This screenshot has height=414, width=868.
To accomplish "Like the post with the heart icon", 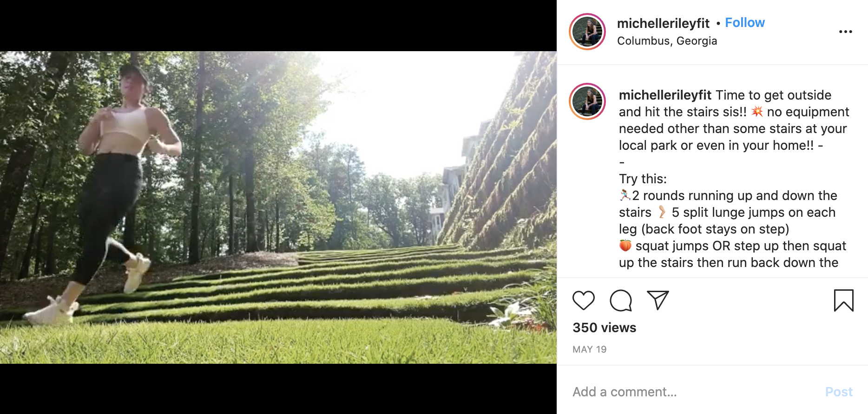I will pos(583,300).
